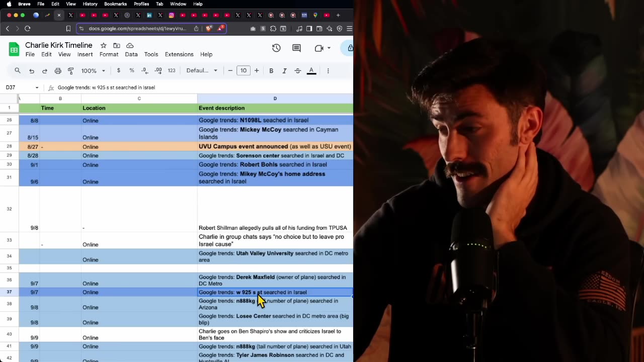644x362 pixels.
Task: Open the Format menu in Sheets
Action: [x=109, y=54]
